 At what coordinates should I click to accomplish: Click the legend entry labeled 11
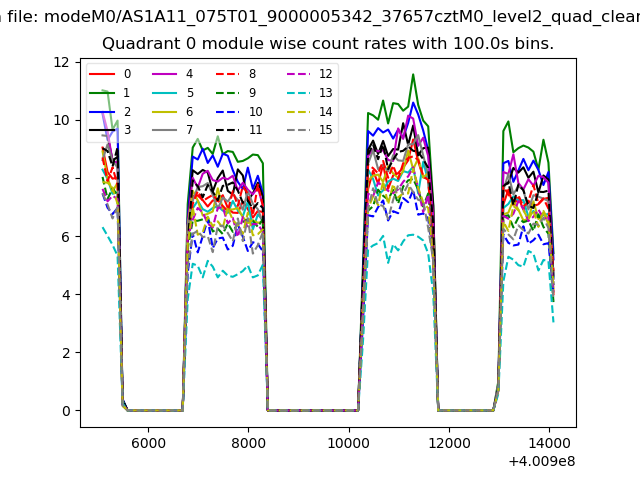(239, 130)
